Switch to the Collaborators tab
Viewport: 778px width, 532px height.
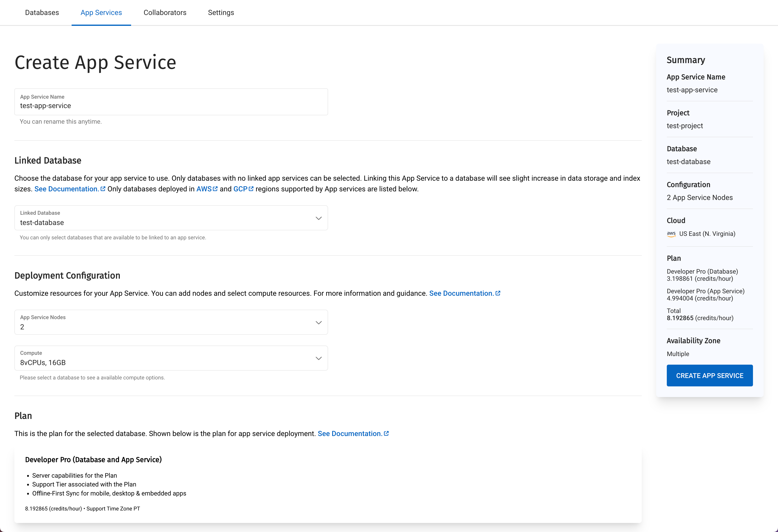coord(164,13)
